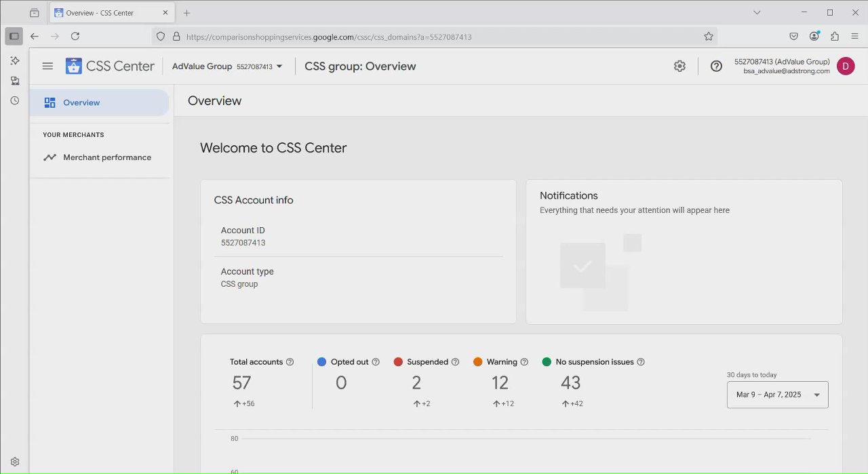This screenshot has width=868, height=474.
Task: Click the CSS group account type value
Action: click(x=239, y=284)
